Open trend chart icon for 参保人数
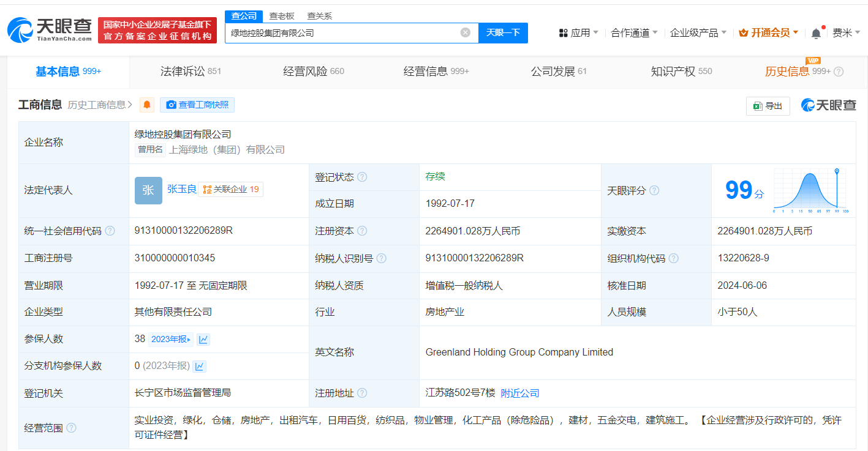The width and height of the screenshot is (868, 451). [x=203, y=339]
